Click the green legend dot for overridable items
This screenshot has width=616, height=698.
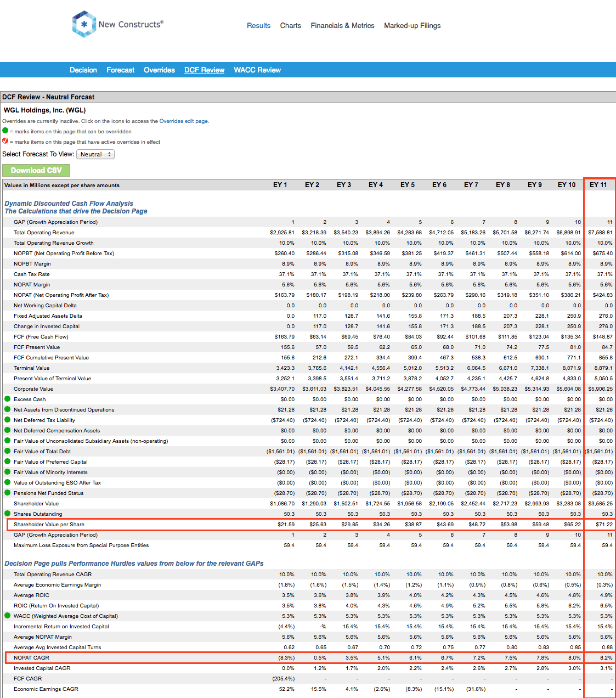pos(5,131)
